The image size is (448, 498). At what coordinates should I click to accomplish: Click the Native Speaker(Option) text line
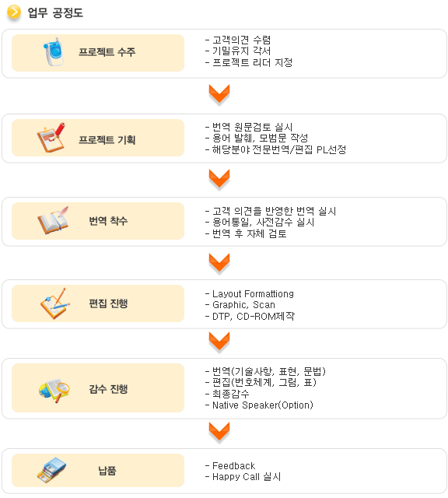click(x=259, y=405)
